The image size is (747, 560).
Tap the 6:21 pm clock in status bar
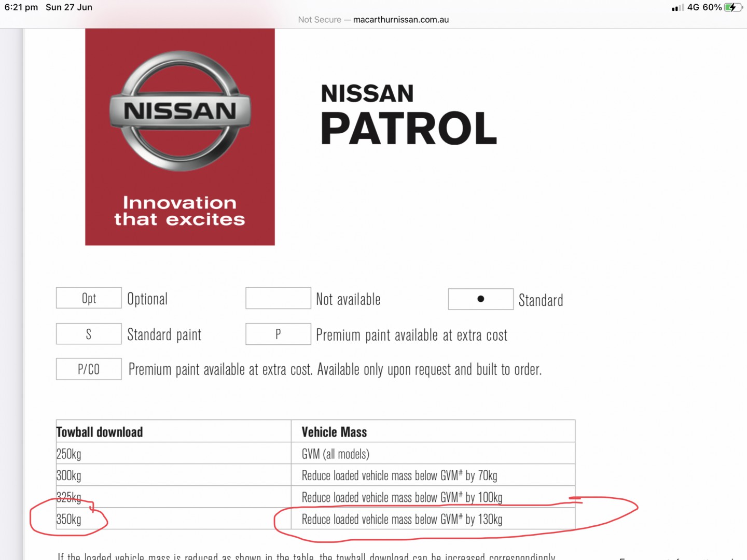click(21, 7)
